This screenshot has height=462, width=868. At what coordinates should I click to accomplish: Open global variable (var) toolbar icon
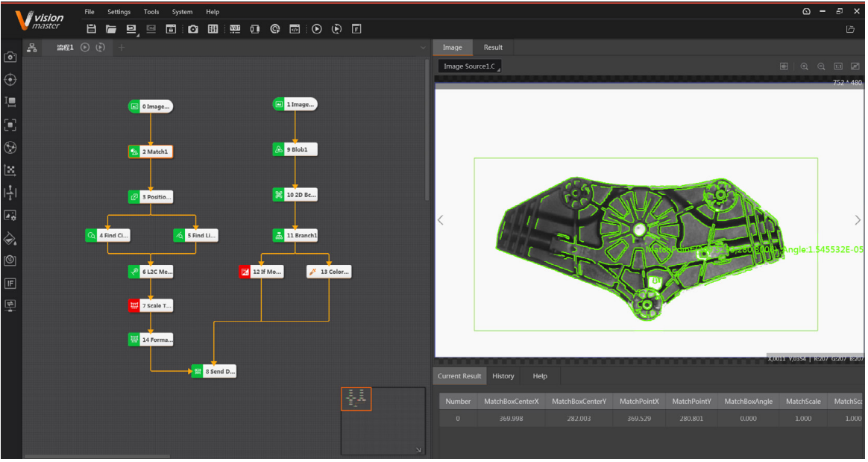point(235,29)
